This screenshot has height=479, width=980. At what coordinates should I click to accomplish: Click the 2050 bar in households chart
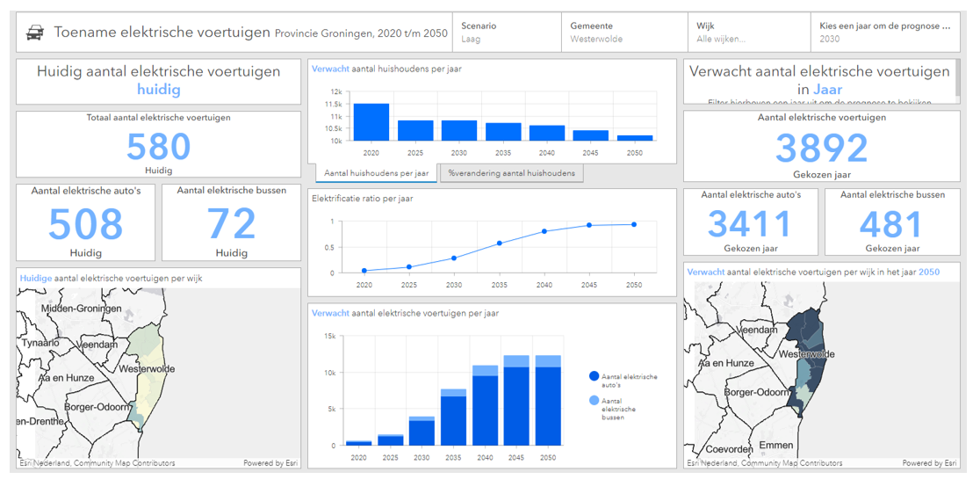(x=635, y=138)
